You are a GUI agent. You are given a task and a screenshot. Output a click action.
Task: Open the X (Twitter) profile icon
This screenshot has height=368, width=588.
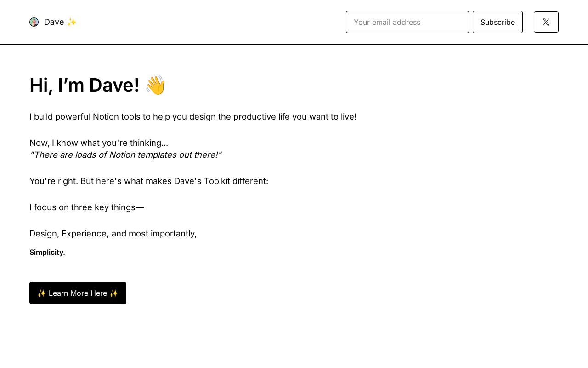click(546, 22)
